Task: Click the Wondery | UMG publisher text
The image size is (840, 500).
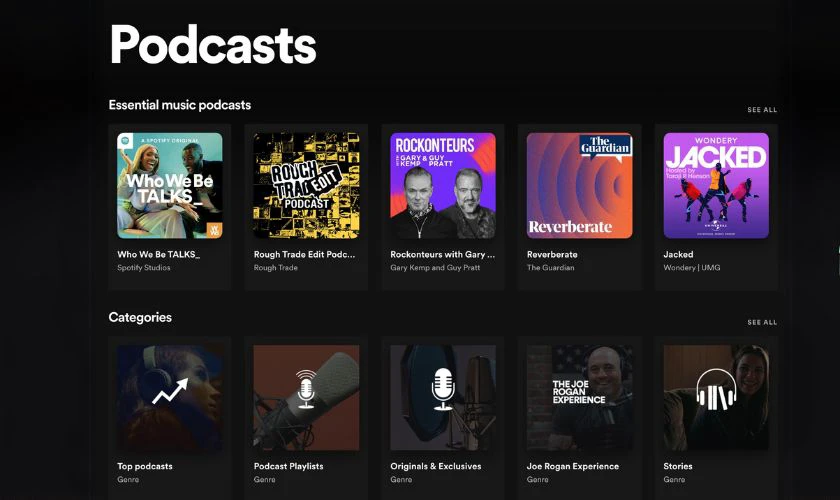Action: pyautogui.click(x=692, y=267)
